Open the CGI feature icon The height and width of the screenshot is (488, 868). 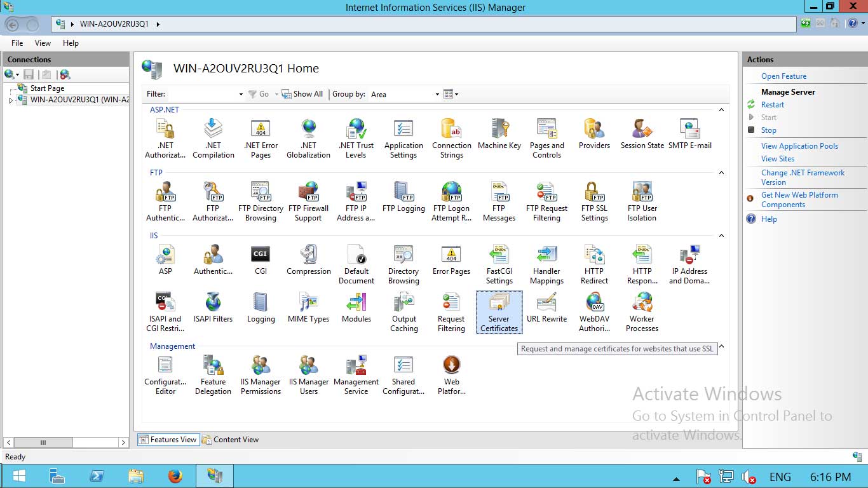click(x=261, y=260)
